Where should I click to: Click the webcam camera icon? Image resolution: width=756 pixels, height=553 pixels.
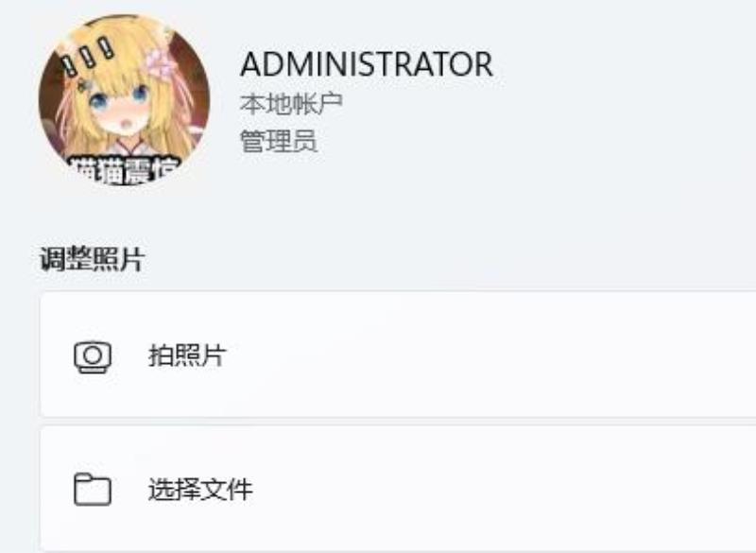tap(93, 356)
